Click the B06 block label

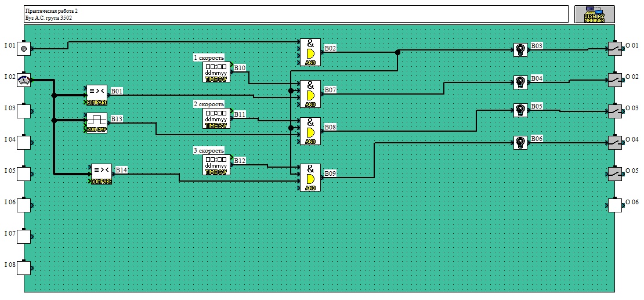pos(537,139)
